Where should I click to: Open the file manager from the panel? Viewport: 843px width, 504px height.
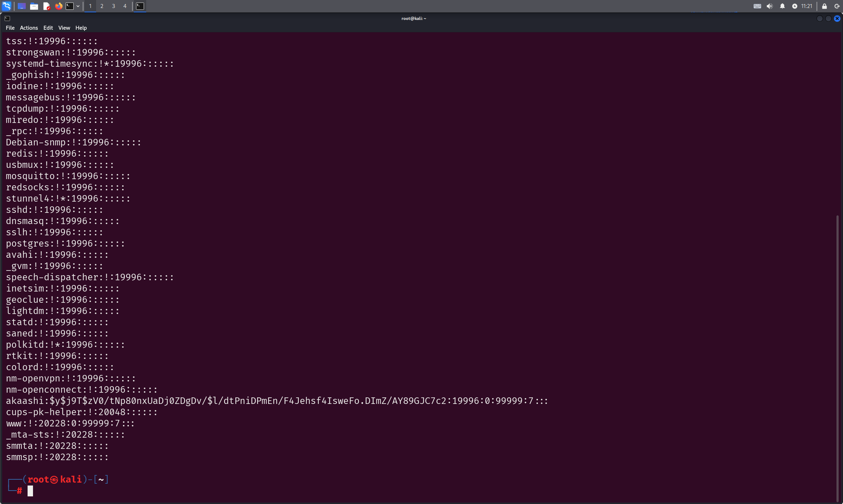click(34, 6)
